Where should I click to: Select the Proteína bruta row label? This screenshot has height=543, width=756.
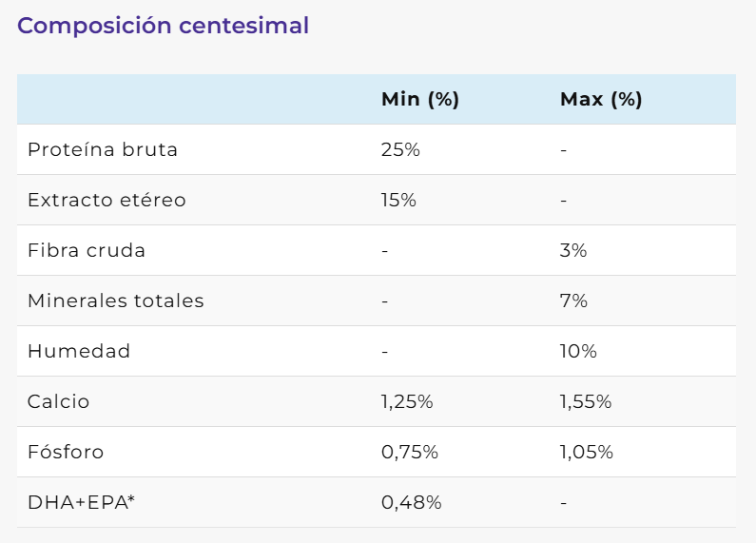[x=103, y=150]
